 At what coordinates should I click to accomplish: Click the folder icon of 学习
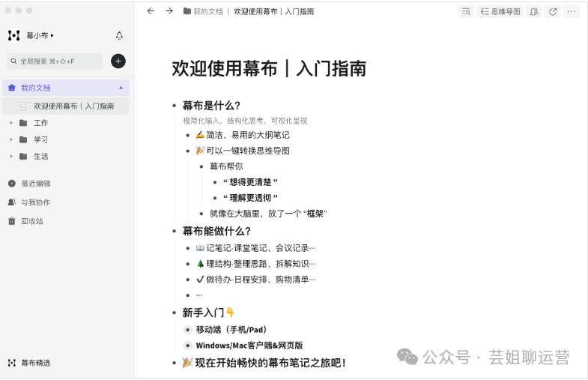23,139
